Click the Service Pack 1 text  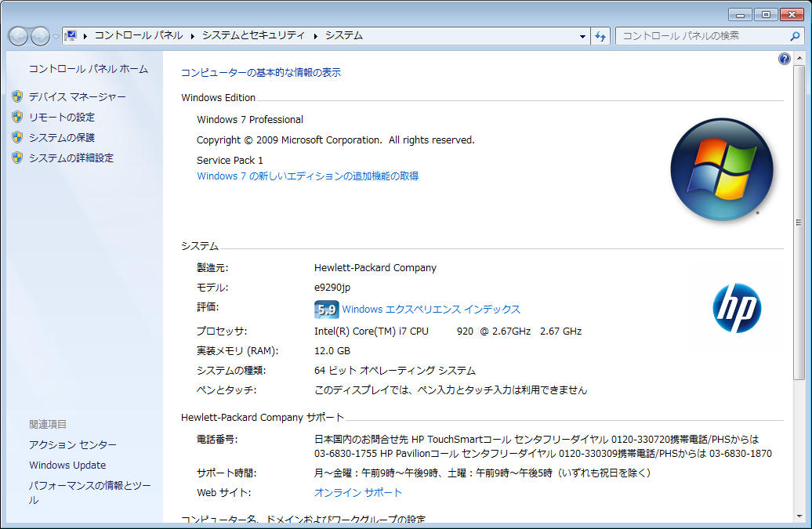point(230,161)
